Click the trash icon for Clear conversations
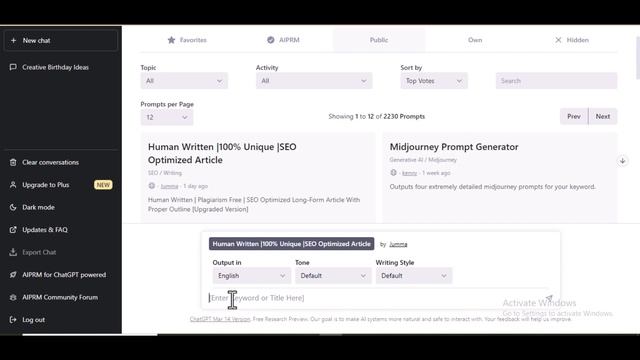This screenshot has width=640, height=360. pos(13,162)
